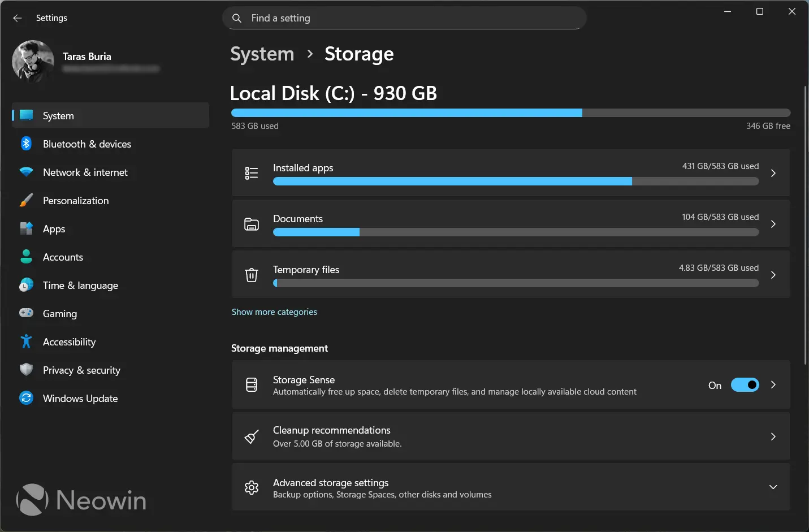Select the System sidebar icon
Viewport: 809px width, 532px height.
click(27, 115)
